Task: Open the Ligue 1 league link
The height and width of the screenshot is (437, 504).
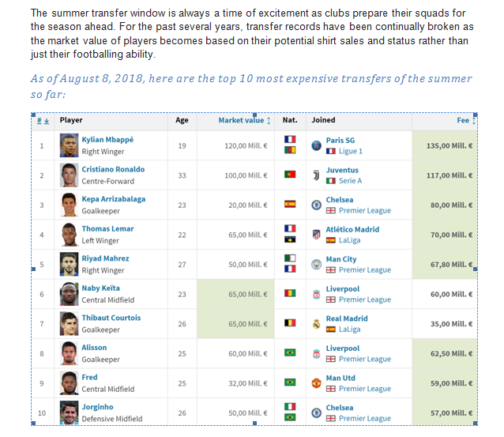Action: (x=349, y=151)
